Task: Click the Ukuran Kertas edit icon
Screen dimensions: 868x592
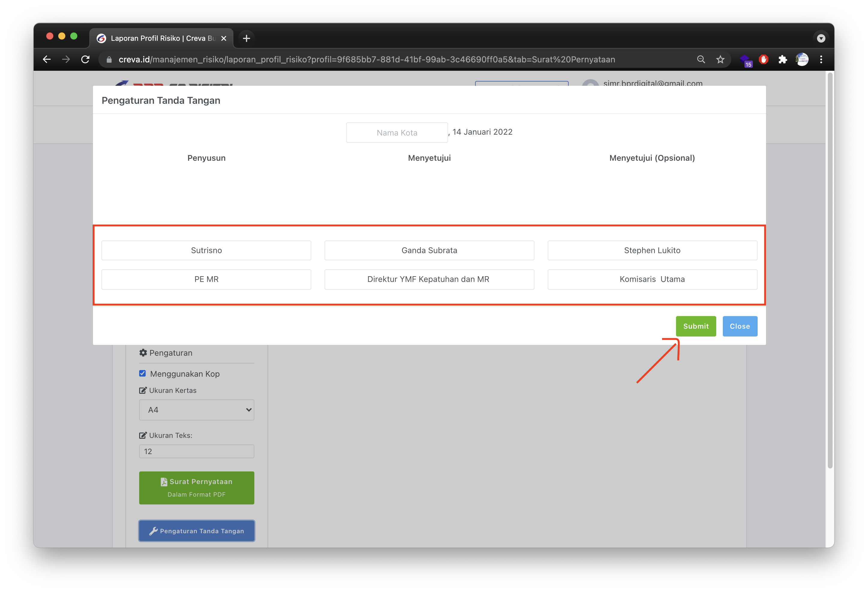Action: [143, 390]
